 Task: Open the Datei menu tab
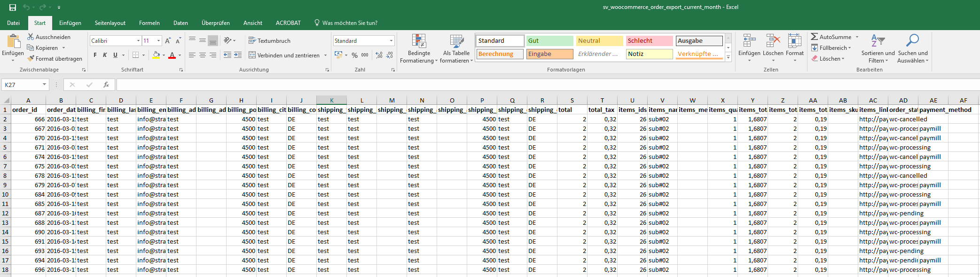pyautogui.click(x=13, y=23)
